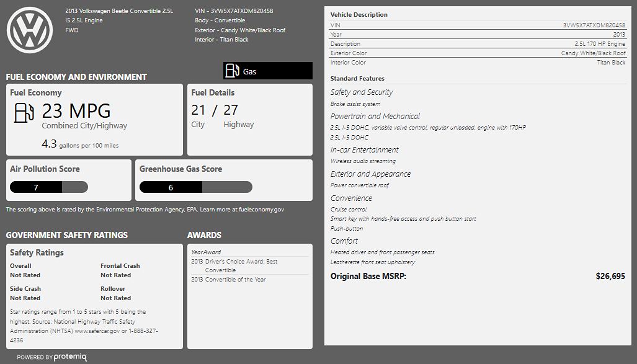Click '2.5L 170 HP Engine' description value

tap(600, 44)
